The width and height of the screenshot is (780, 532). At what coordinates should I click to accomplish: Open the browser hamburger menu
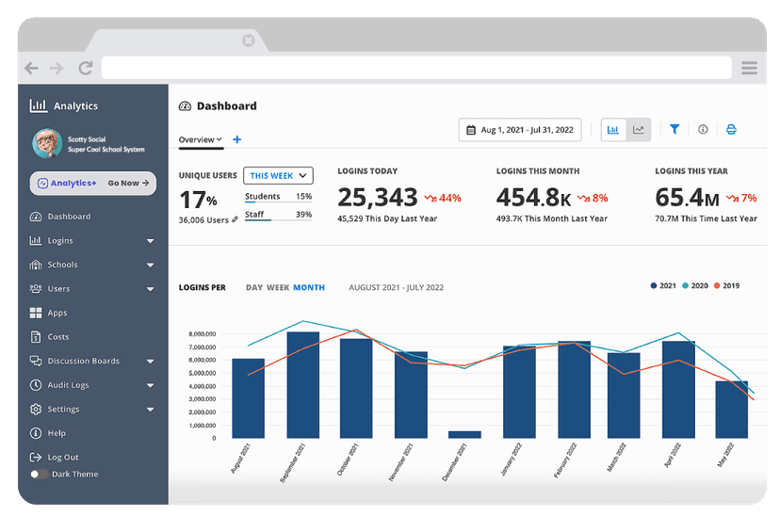(749, 68)
